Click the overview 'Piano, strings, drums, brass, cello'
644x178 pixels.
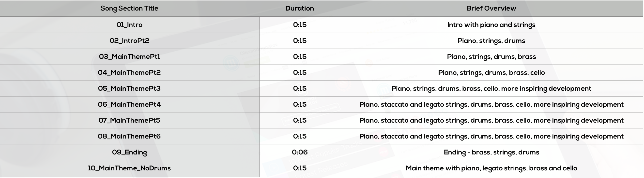(x=491, y=73)
